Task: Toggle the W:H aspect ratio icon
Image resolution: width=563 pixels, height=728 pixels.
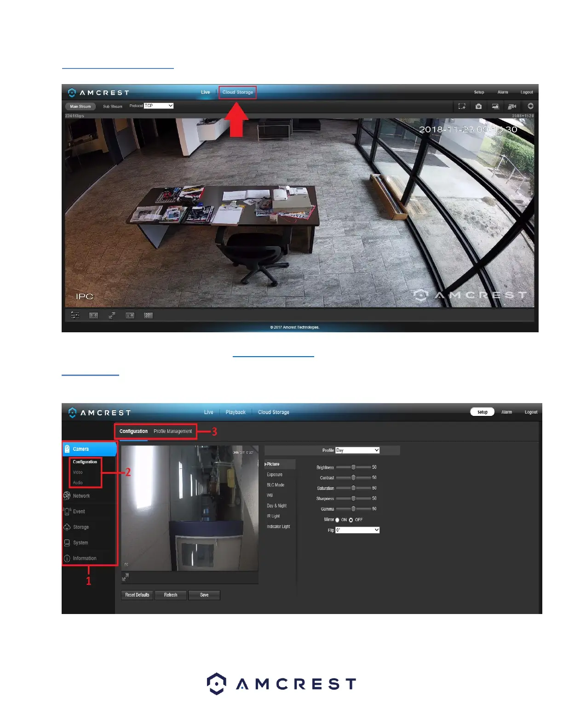Action: pyautogui.click(x=130, y=315)
